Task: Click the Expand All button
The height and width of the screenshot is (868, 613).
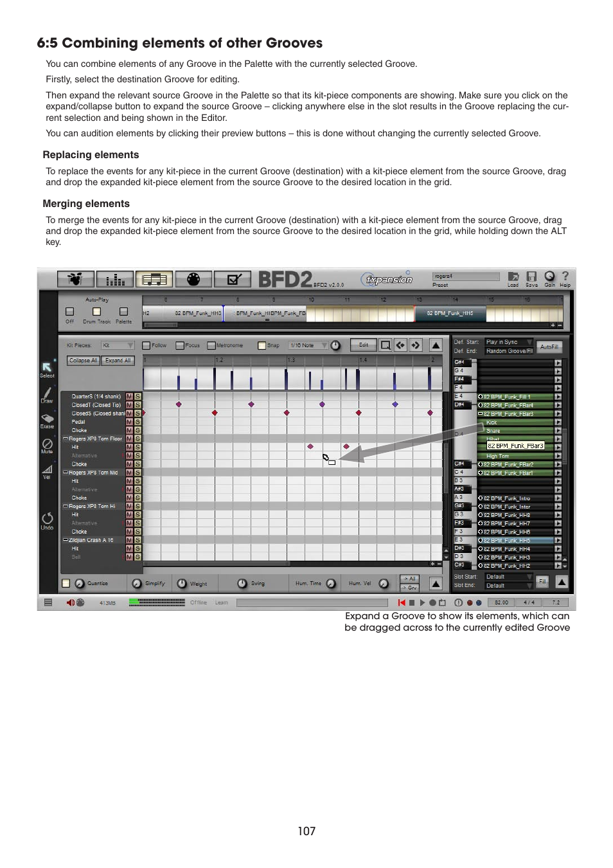Action: pyautogui.click(x=118, y=361)
